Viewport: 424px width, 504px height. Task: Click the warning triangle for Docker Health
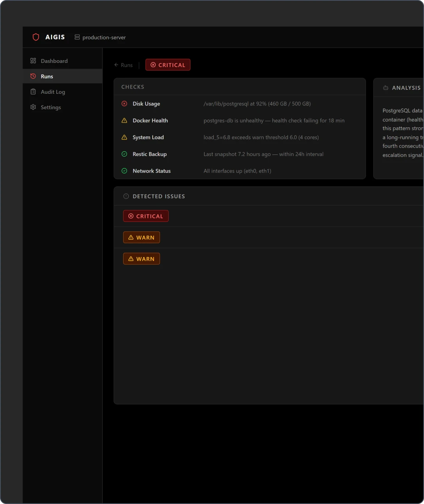[x=124, y=120]
